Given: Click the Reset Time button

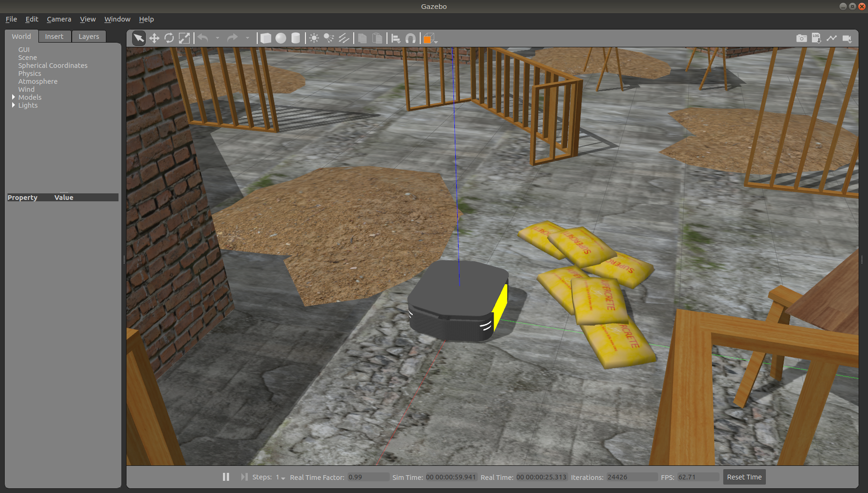Looking at the screenshot, I should point(744,477).
